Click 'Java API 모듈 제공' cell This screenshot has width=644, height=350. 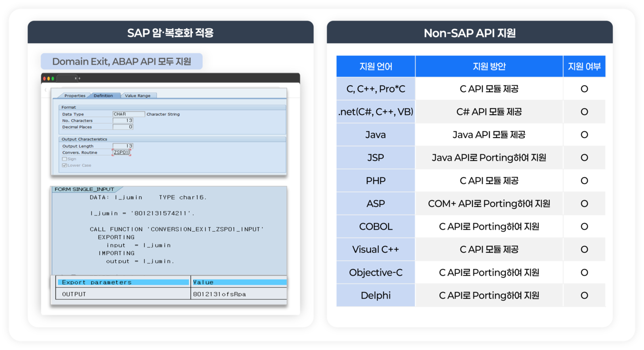pos(489,134)
